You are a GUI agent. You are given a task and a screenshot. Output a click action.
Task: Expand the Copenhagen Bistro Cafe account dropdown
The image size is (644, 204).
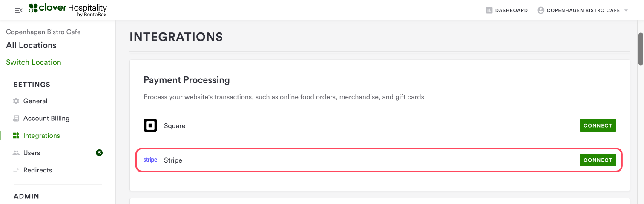[626, 10]
